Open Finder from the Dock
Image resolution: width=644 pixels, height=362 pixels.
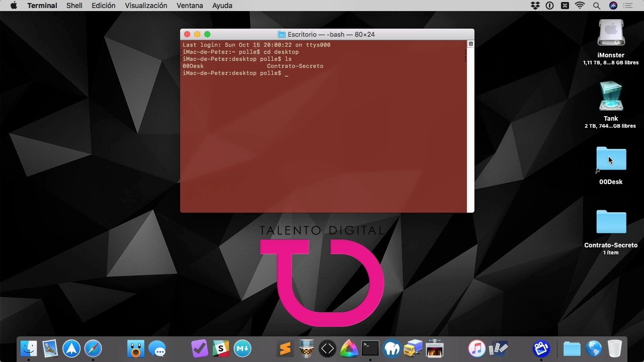click(x=29, y=348)
